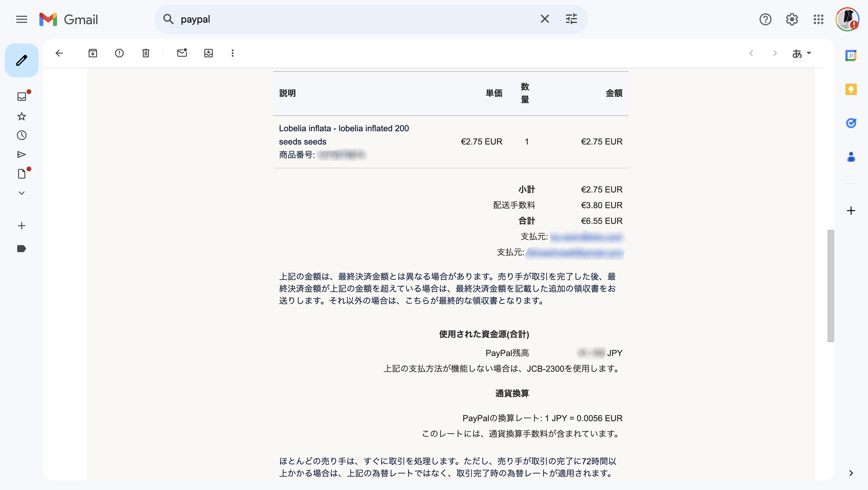Open the Google Keep side panel
The width and height of the screenshot is (868, 490).
click(851, 89)
